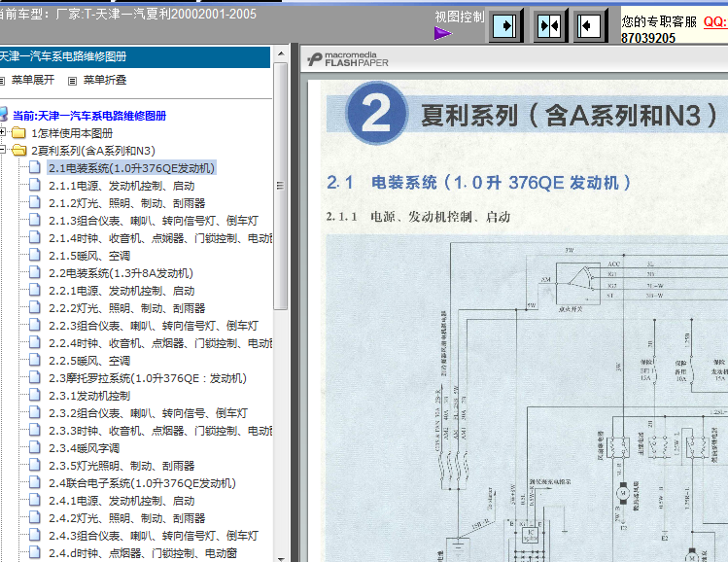Click the collapse-left view control button
The image size is (728, 562).
tap(590, 25)
